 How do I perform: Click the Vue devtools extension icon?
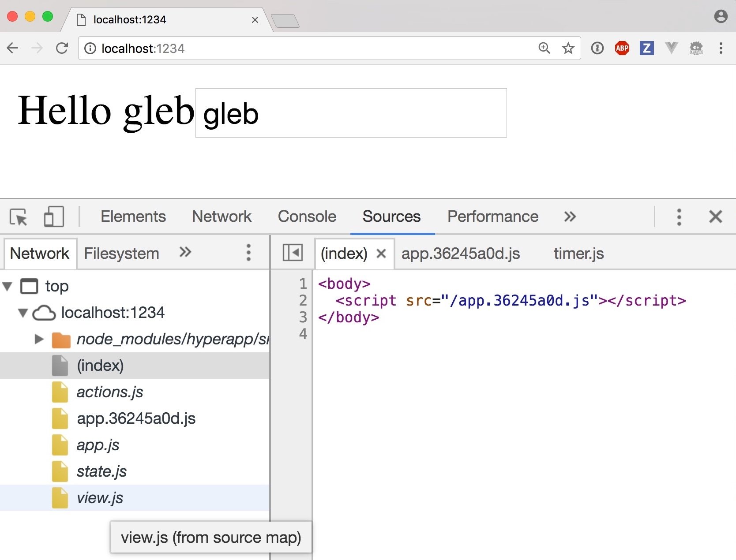(x=672, y=48)
